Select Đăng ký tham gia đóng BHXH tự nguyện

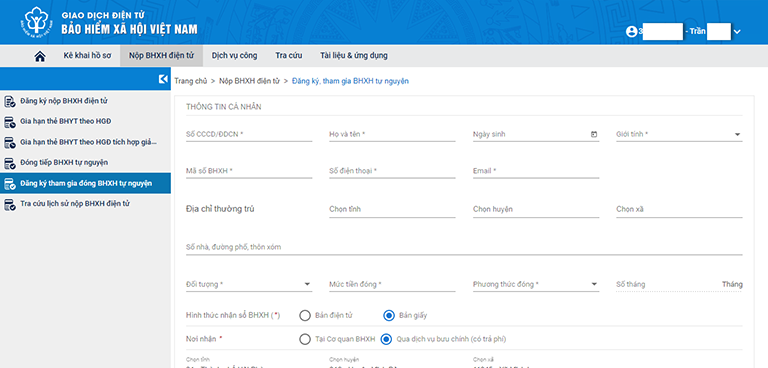pyautogui.click(x=85, y=183)
